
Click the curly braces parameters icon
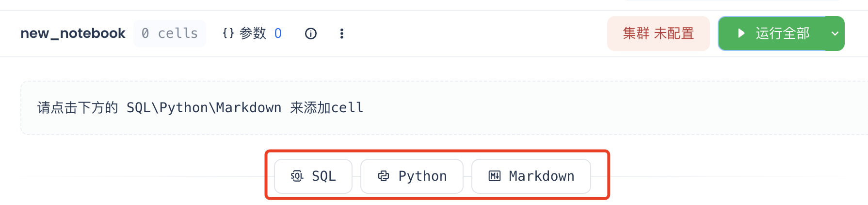228,34
